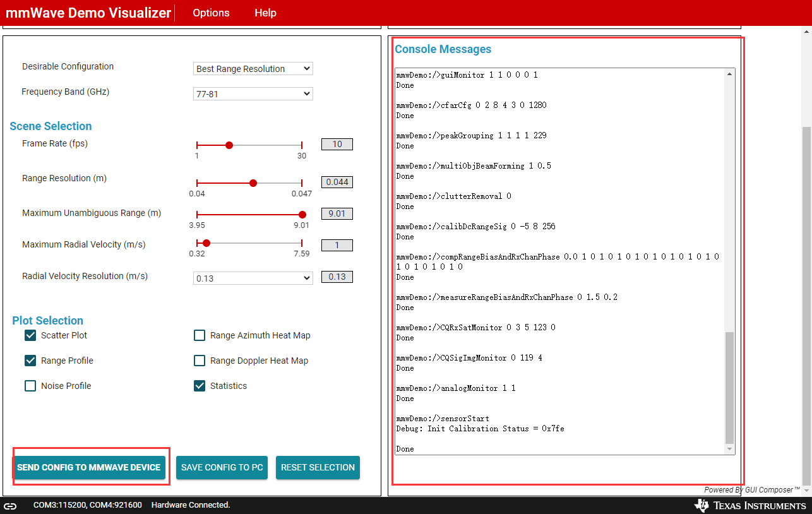This screenshot has width=812, height=514.
Task: Uncheck the Range Profile checkbox
Action: coord(30,361)
